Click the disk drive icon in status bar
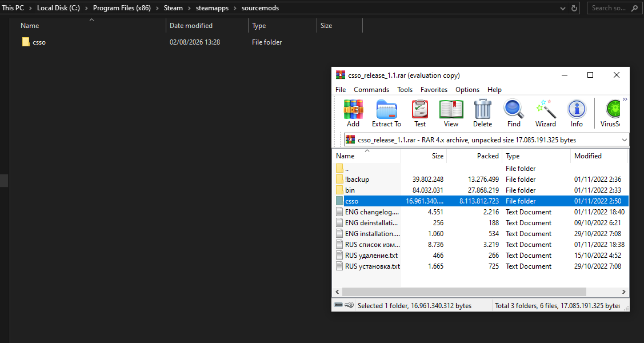The width and height of the screenshot is (644, 343). 338,305
